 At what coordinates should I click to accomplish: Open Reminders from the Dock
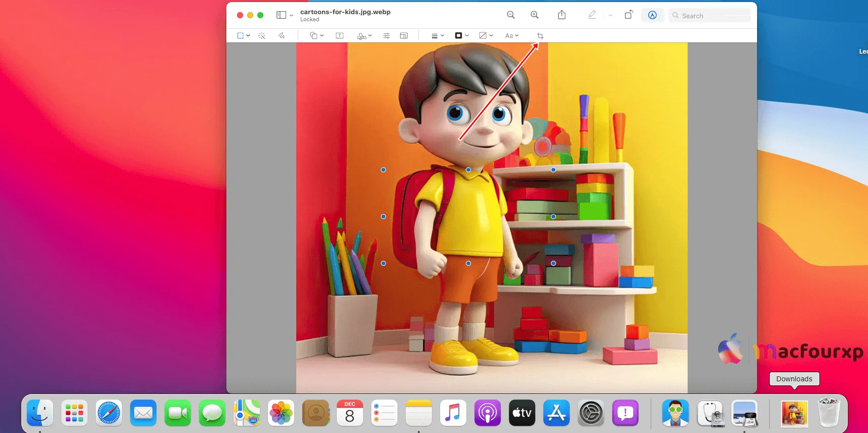click(x=384, y=413)
